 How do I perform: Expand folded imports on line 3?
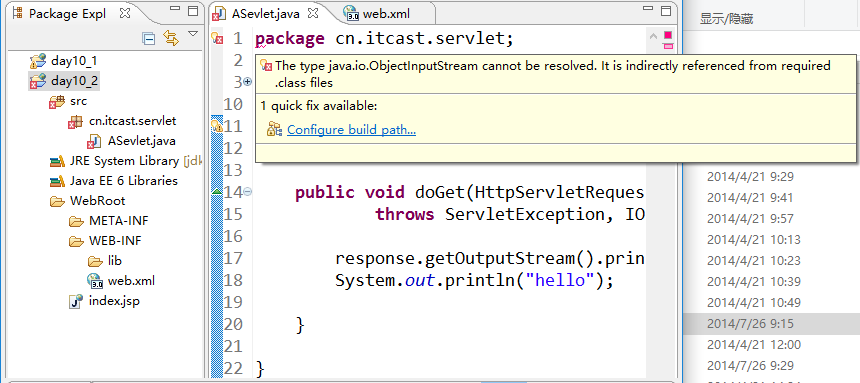247,82
